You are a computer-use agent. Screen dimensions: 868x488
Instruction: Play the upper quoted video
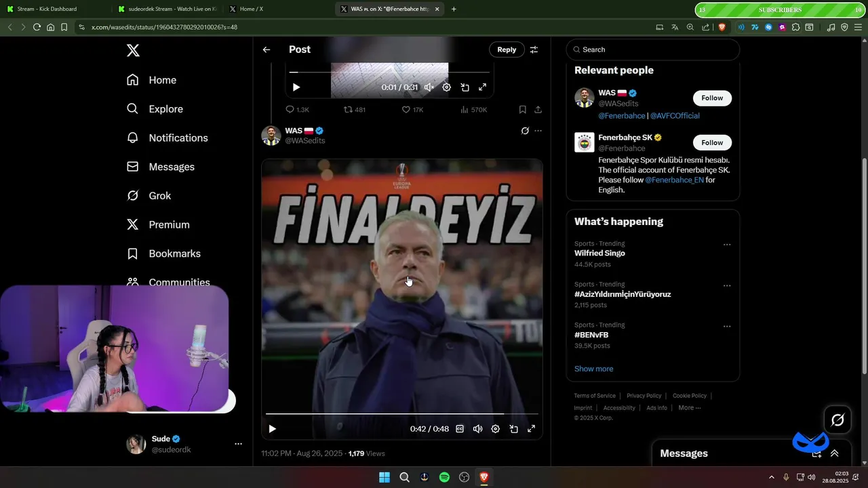[296, 87]
